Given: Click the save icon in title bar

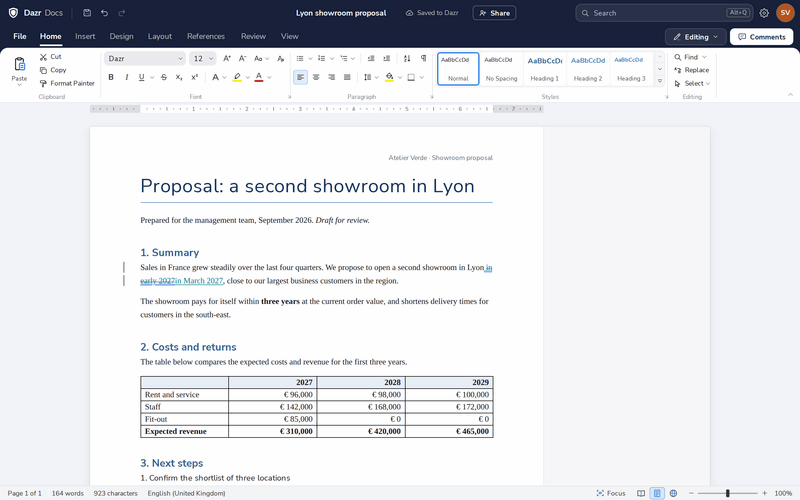Looking at the screenshot, I should (x=87, y=13).
